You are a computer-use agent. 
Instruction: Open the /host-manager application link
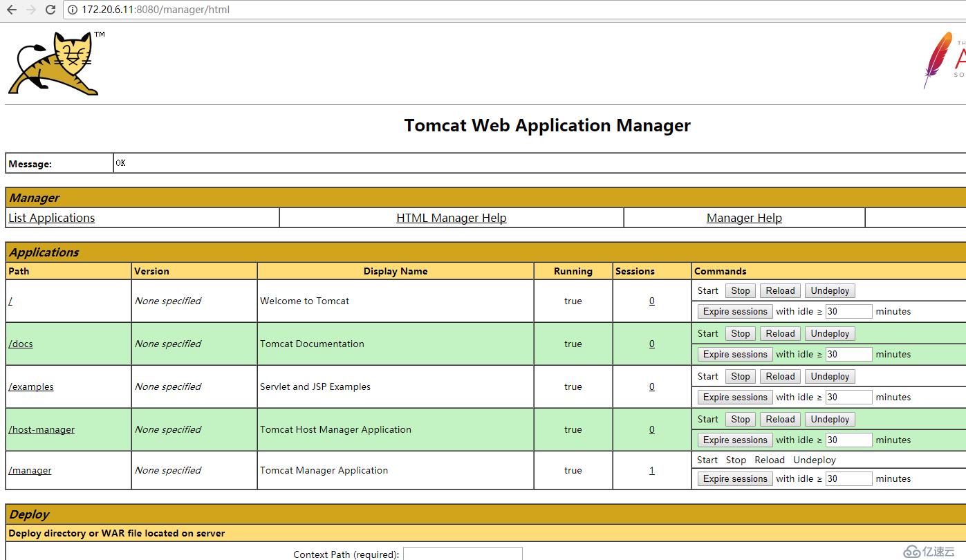[41, 429]
